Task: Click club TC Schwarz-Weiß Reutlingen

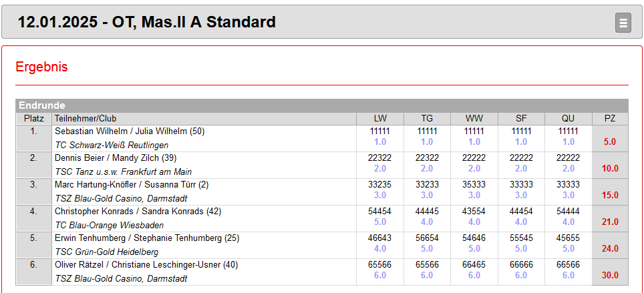Action: pyautogui.click(x=112, y=145)
